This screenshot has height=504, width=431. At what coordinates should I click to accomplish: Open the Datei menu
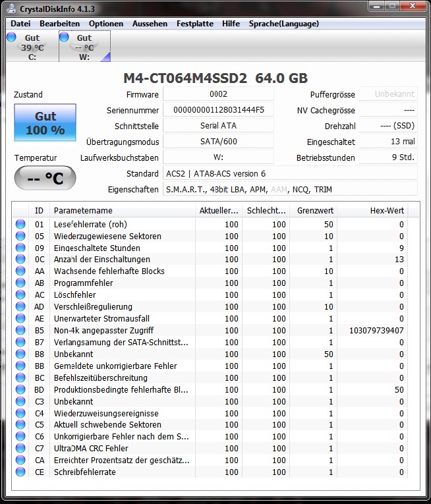20,24
